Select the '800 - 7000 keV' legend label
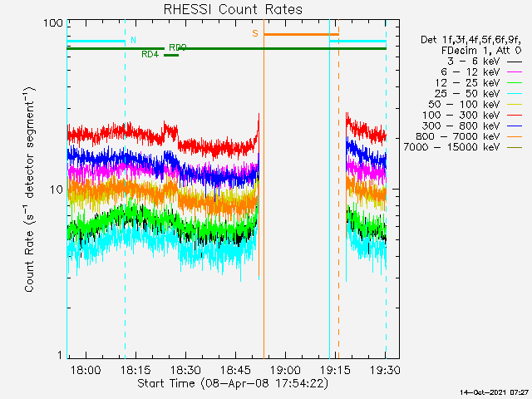532x399 pixels. click(458, 136)
